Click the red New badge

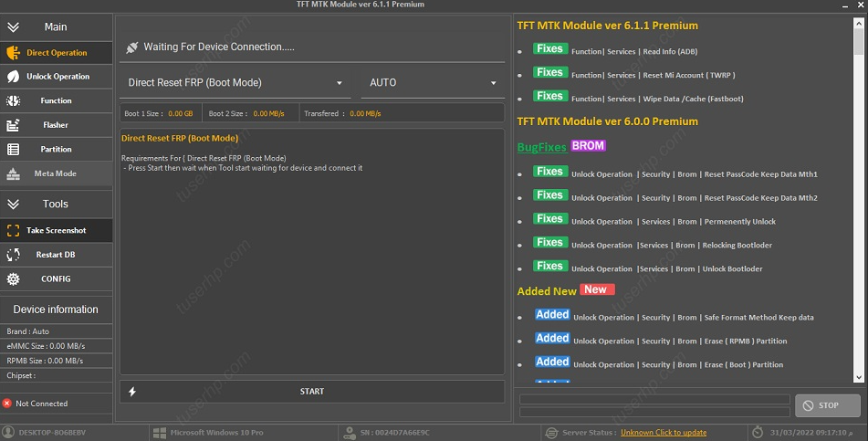596,289
